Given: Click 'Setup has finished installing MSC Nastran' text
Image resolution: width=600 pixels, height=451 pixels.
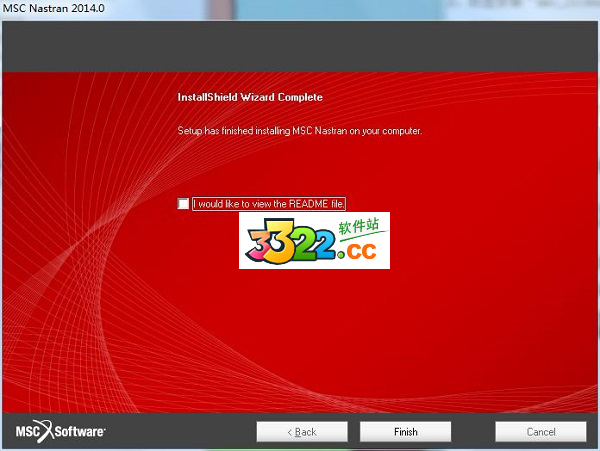Looking at the screenshot, I should click(300, 131).
